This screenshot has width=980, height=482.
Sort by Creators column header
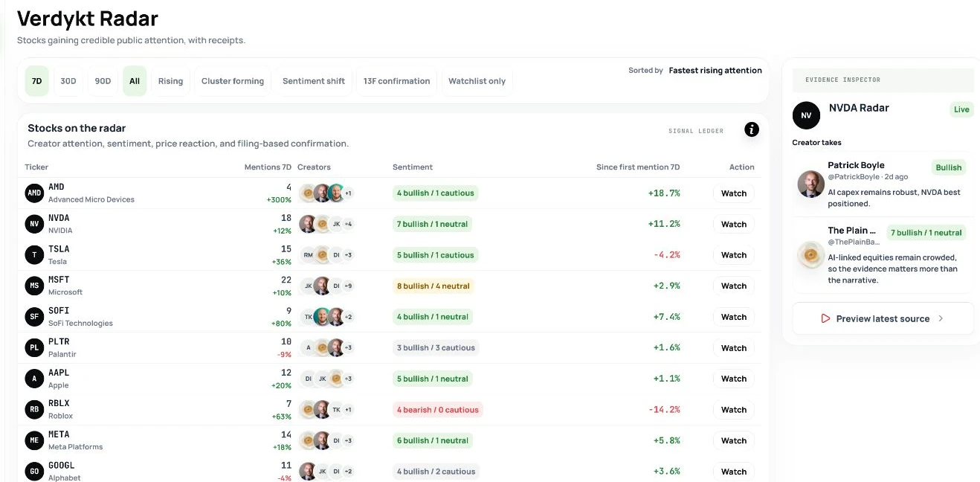[314, 167]
